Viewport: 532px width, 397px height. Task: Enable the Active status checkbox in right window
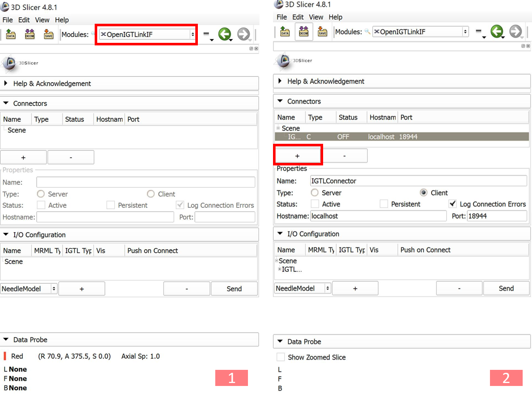(x=315, y=204)
